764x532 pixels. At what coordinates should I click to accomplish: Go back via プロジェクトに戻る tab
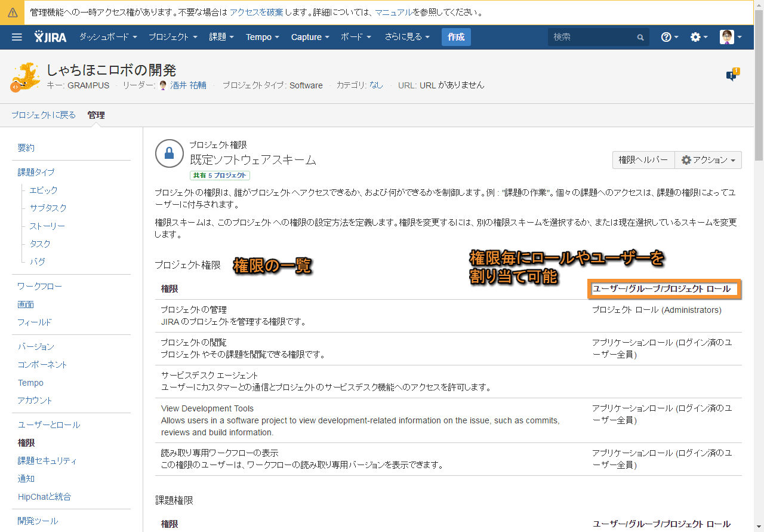tap(44, 115)
